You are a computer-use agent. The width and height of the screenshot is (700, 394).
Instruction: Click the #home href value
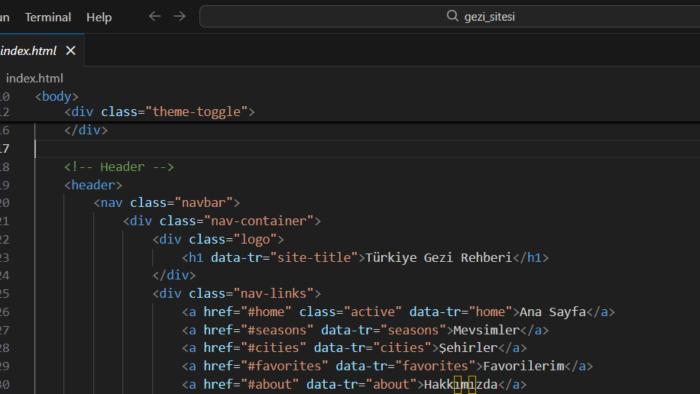267,312
